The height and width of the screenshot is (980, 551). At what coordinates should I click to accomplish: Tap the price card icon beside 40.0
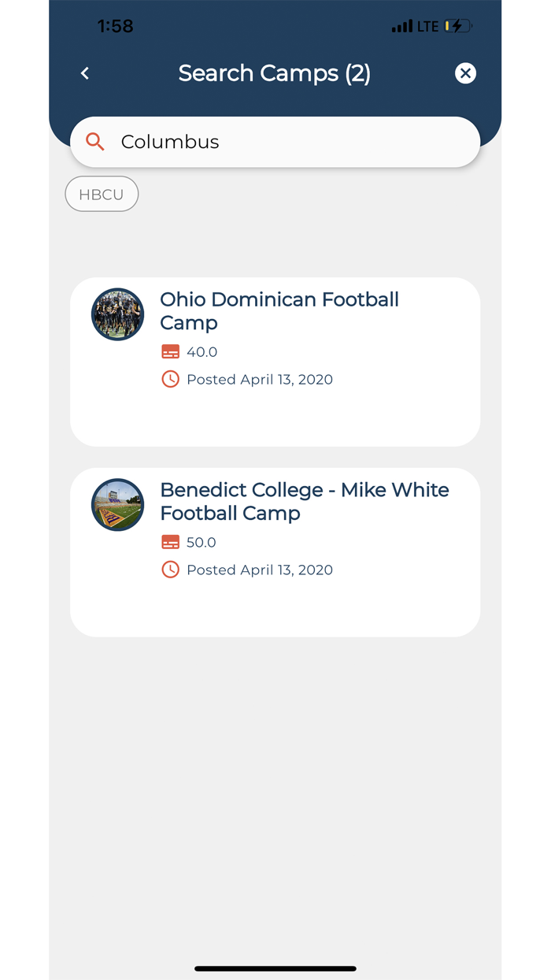171,351
